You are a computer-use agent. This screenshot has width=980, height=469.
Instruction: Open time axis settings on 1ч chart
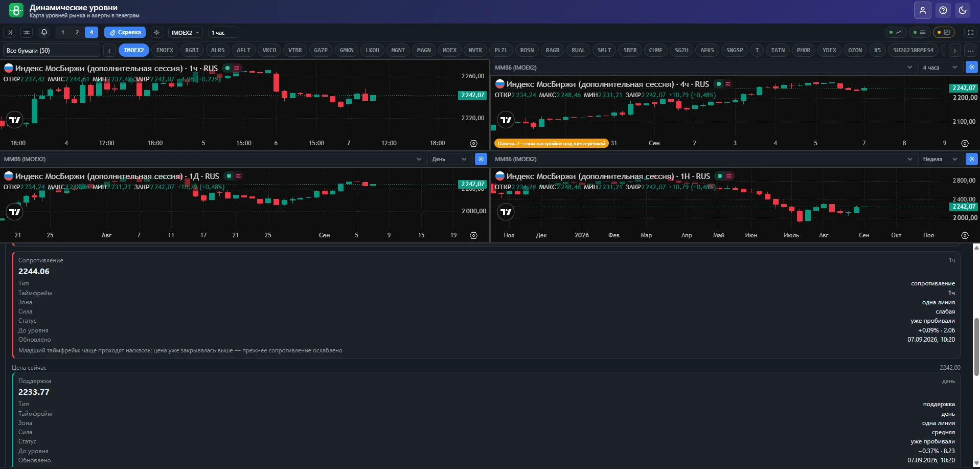pyautogui.click(x=473, y=143)
